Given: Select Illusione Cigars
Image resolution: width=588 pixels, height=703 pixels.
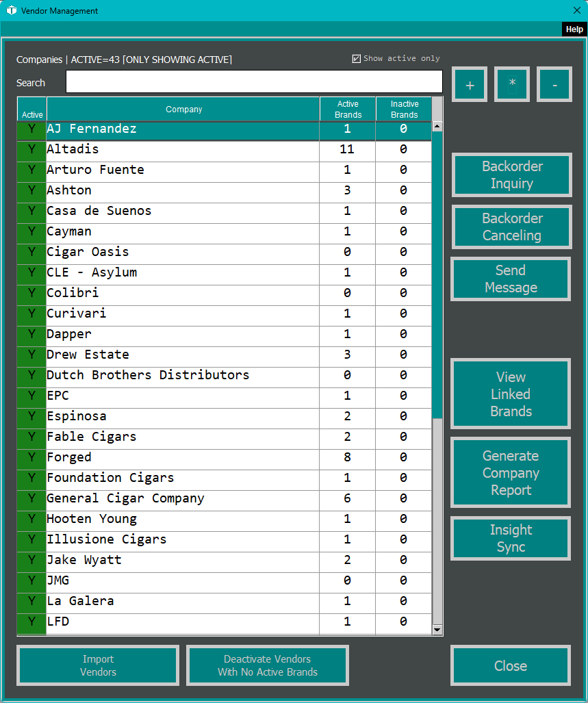Looking at the screenshot, I should tap(224, 541).
